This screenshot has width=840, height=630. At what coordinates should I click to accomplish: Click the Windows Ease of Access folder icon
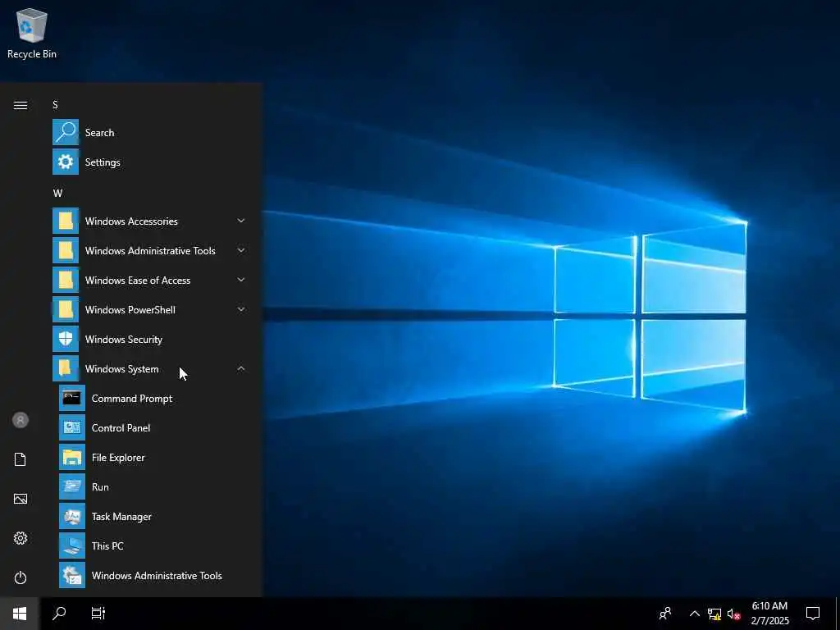(66, 280)
